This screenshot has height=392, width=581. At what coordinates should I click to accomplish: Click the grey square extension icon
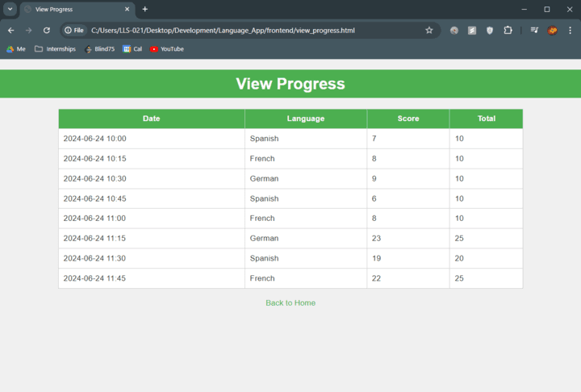472,31
